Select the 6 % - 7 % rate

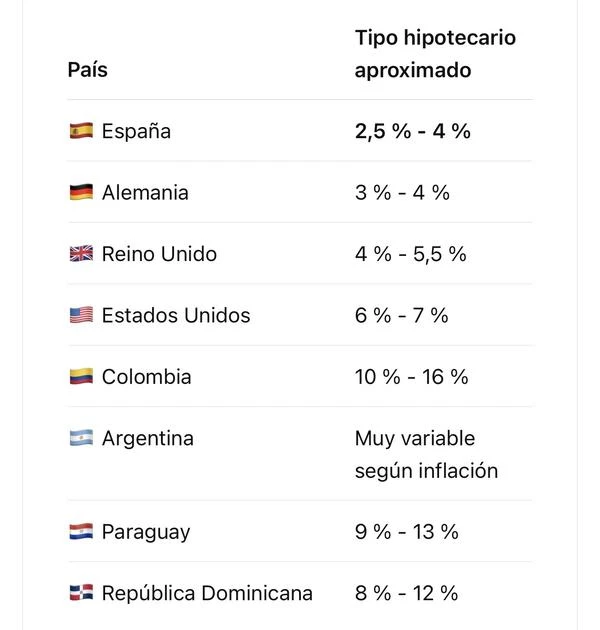(401, 315)
